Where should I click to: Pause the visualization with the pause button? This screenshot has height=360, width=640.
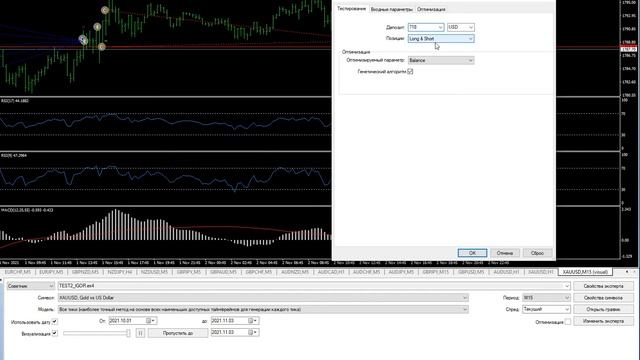point(140,333)
